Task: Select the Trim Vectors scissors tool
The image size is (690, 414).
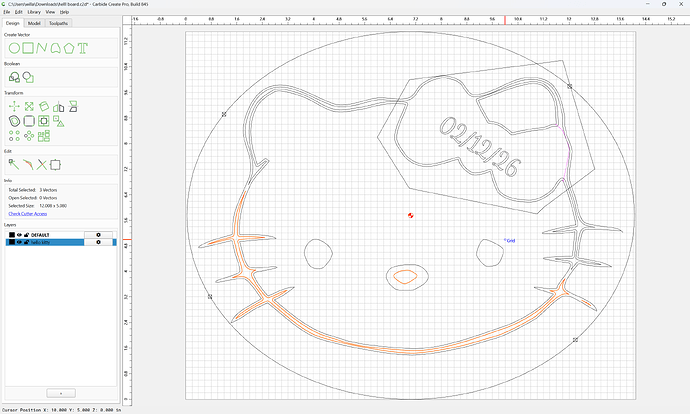Action: (x=41, y=165)
